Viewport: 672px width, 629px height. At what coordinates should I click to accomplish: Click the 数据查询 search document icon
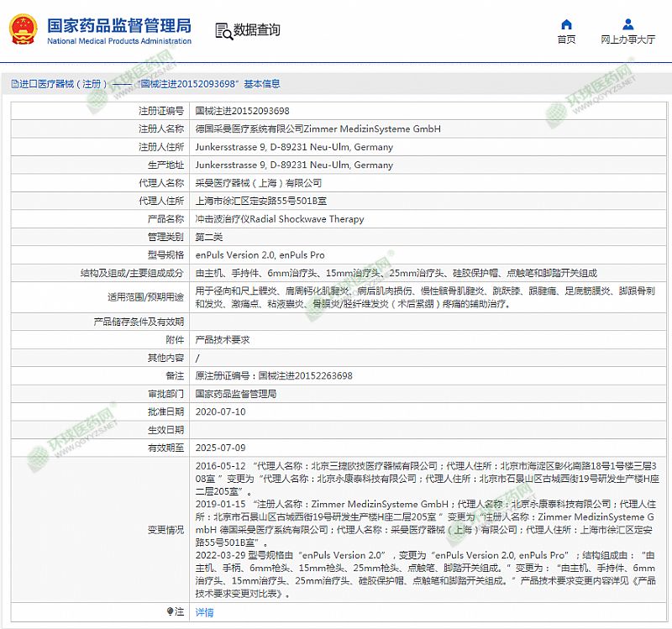(x=223, y=31)
